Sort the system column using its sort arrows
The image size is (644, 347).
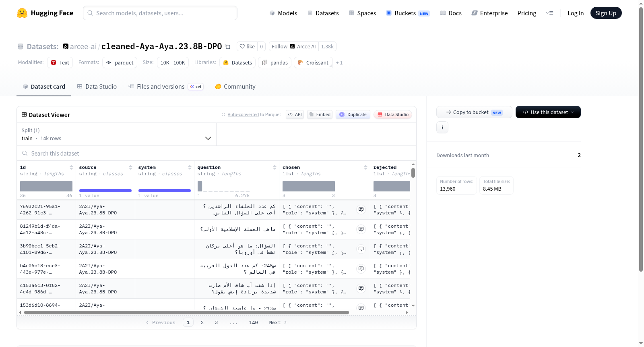pos(190,167)
